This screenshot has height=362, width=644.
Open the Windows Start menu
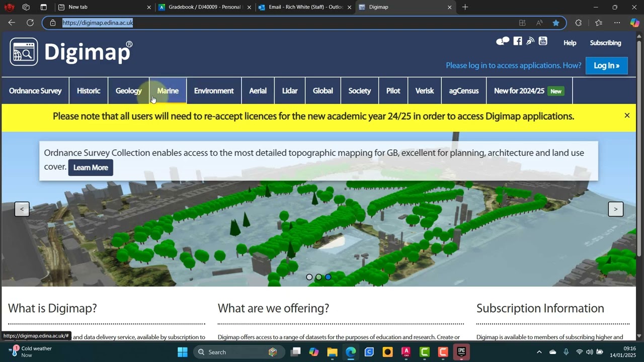tap(182, 352)
